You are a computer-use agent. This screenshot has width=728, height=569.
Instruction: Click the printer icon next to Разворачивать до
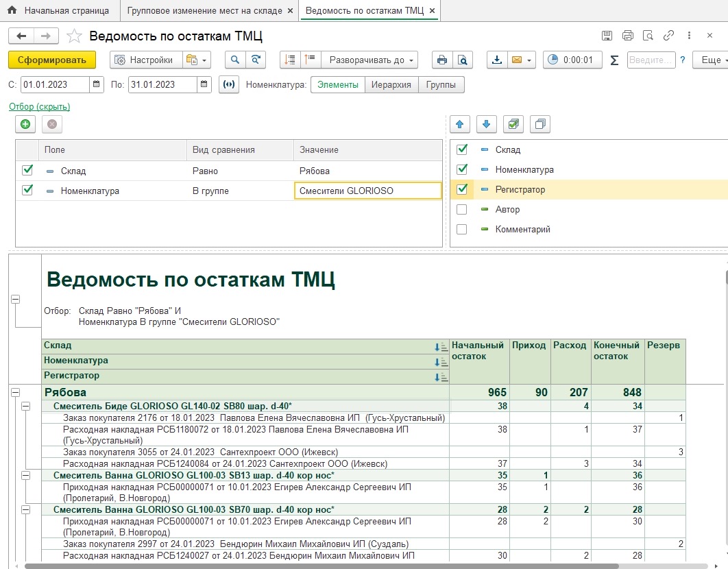point(442,60)
